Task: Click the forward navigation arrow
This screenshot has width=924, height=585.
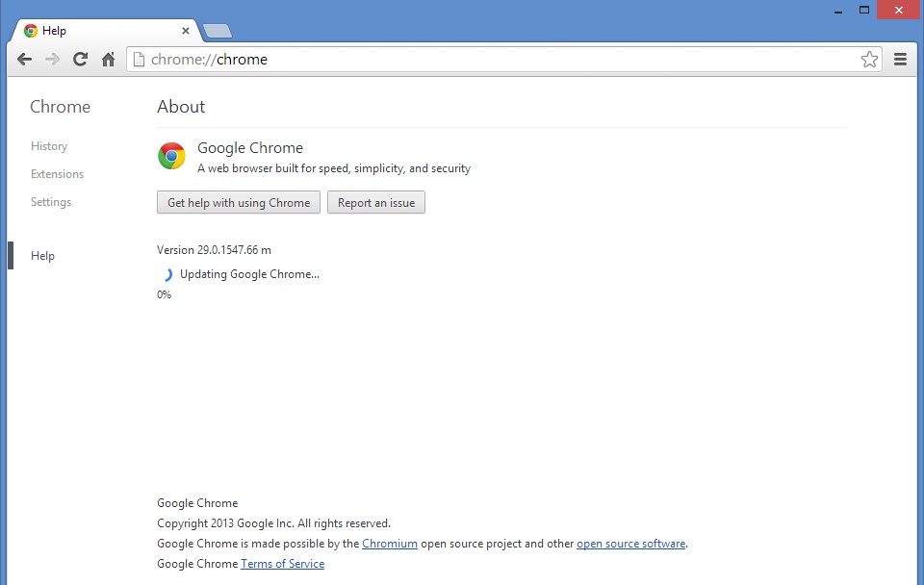Action: (52, 59)
